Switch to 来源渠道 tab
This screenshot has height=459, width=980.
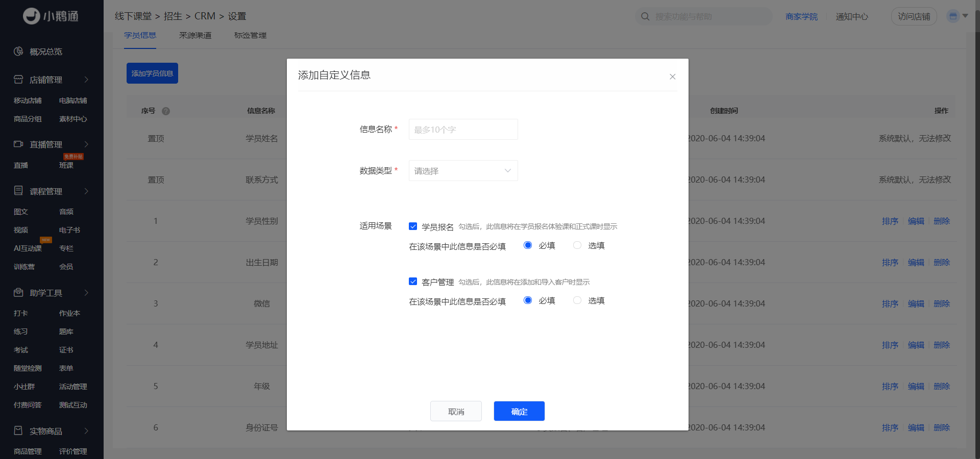click(x=195, y=35)
